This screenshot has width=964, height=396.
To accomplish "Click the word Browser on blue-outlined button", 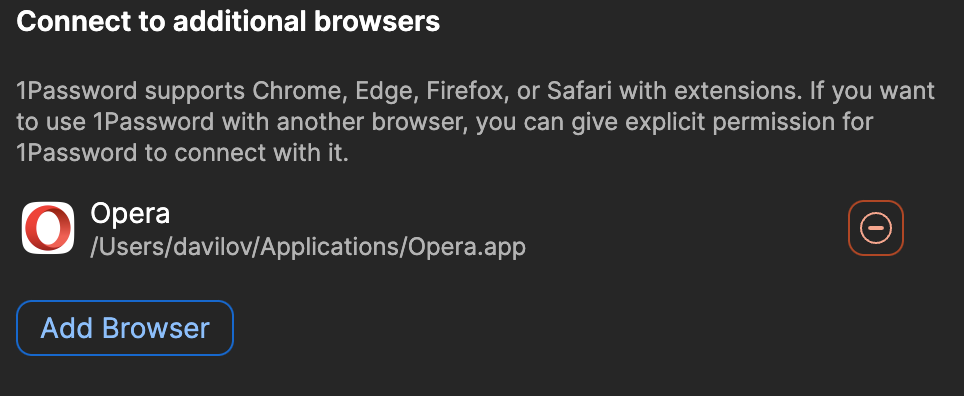I will click(x=156, y=328).
